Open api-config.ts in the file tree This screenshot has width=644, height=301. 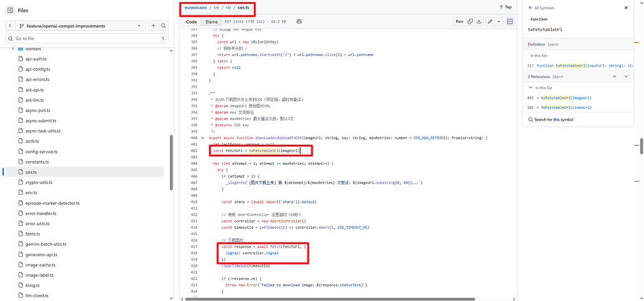coord(38,69)
